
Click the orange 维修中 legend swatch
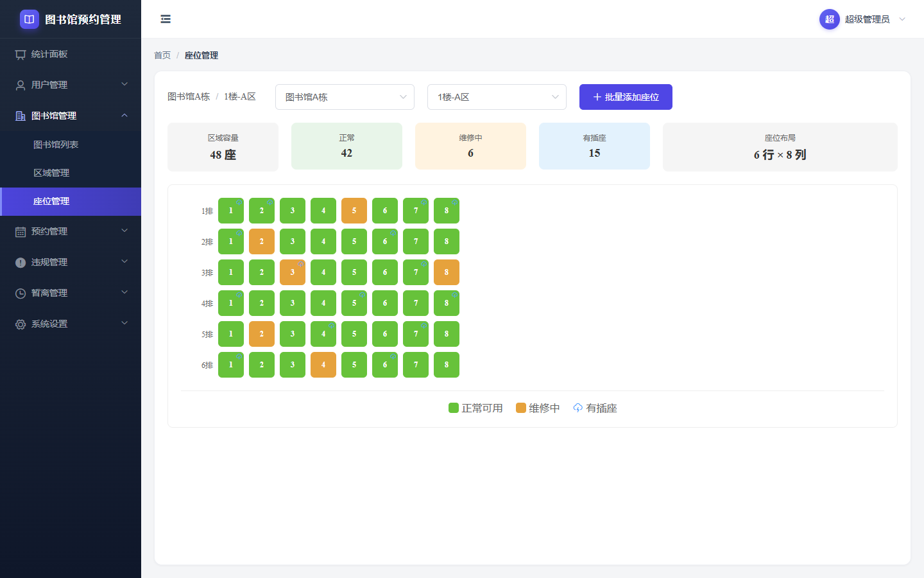[521, 408]
